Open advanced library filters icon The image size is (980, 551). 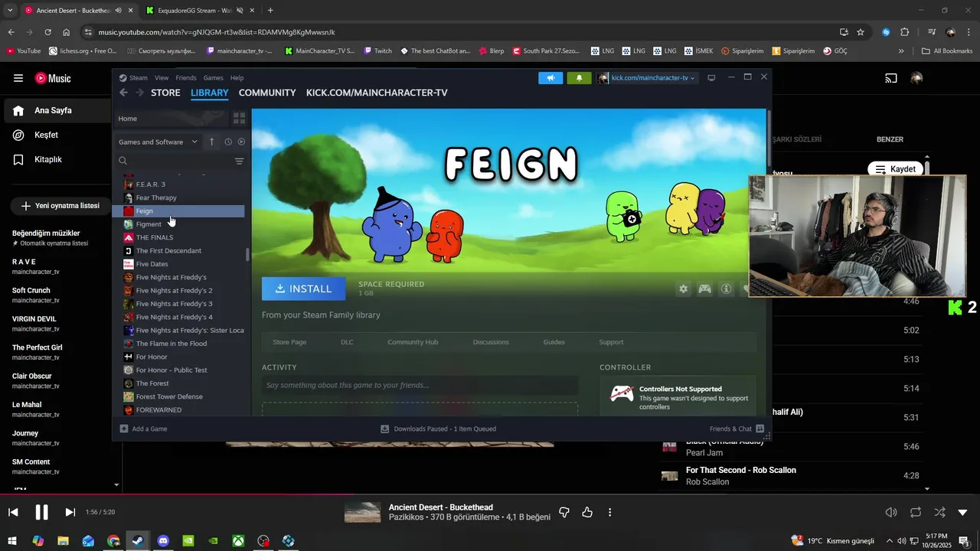pyautogui.click(x=239, y=161)
